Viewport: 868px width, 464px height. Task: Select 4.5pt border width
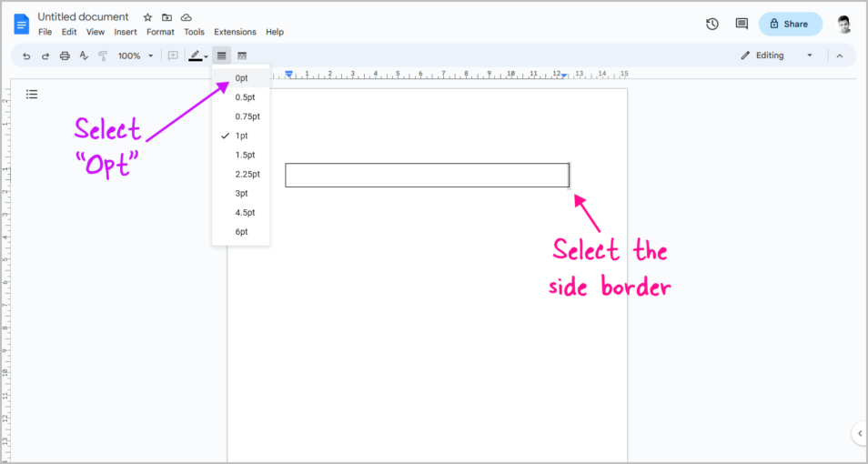(x=241, y=213)
